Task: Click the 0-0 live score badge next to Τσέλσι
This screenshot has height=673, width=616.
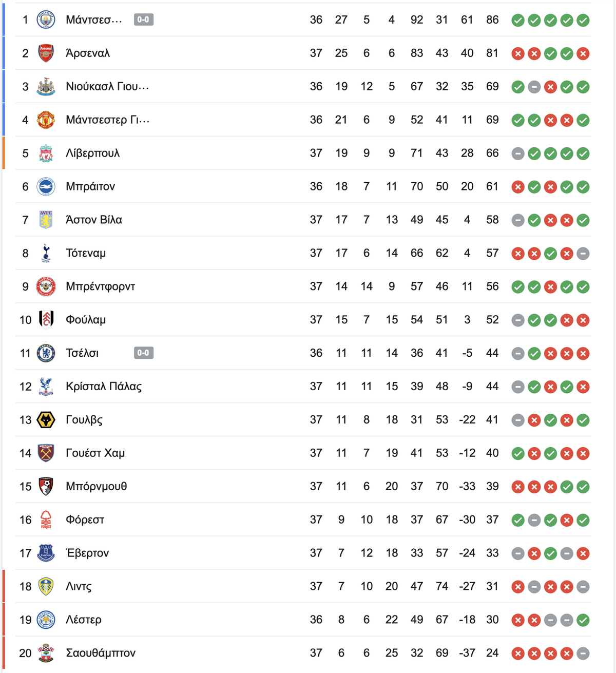Action: [144, 353]
